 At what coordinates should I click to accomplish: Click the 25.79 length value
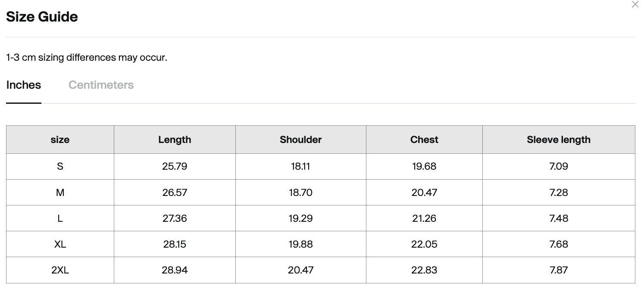click(175, 166)
